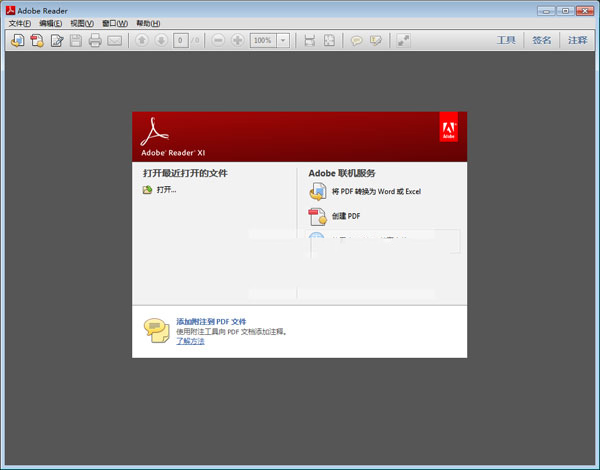Open the 帮助(H) menu
600x470 pixels.
(x=148, y=23)
